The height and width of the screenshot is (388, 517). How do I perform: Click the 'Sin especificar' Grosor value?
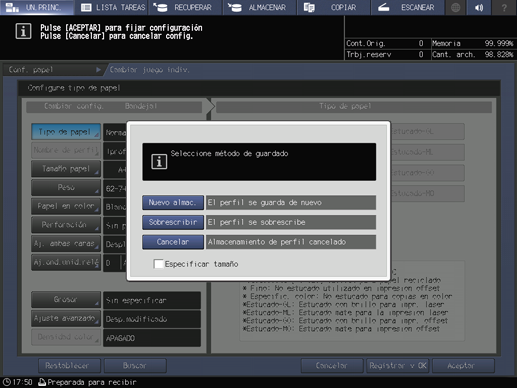[152, 300]
